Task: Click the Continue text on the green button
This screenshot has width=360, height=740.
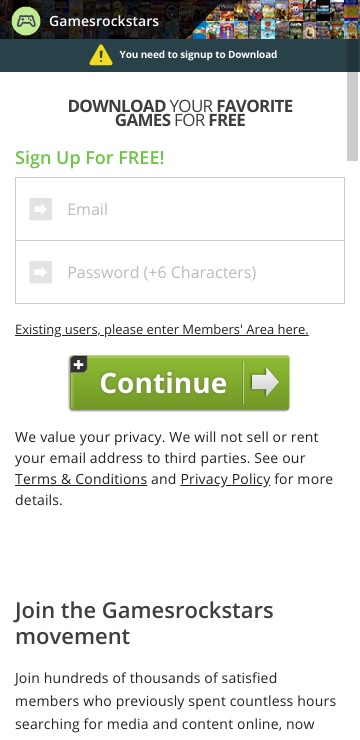Action: (x=163, y=383)
